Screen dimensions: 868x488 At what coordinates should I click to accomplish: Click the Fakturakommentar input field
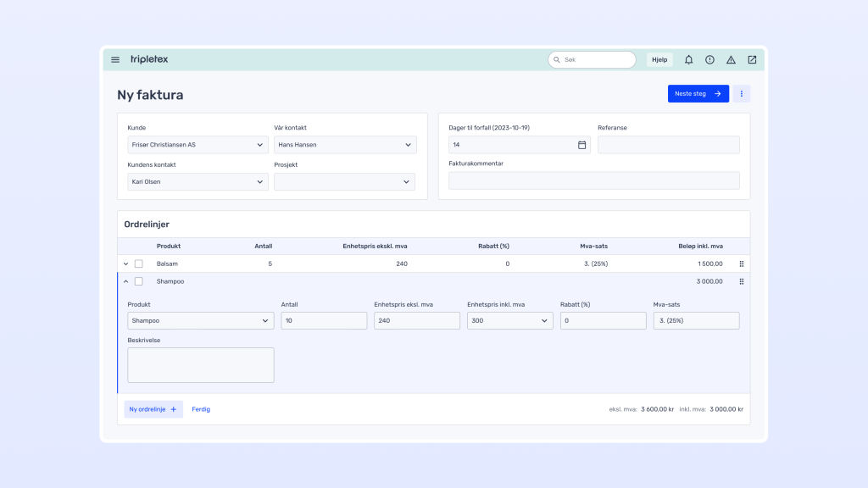(x=593, y=180)
